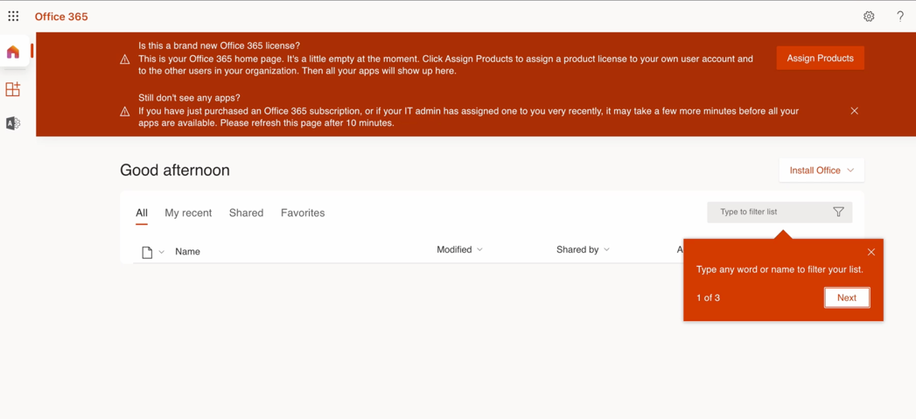Dismiss the orange warning banner
This screenshot has width=916, height=419.
[x=854, y=110]
